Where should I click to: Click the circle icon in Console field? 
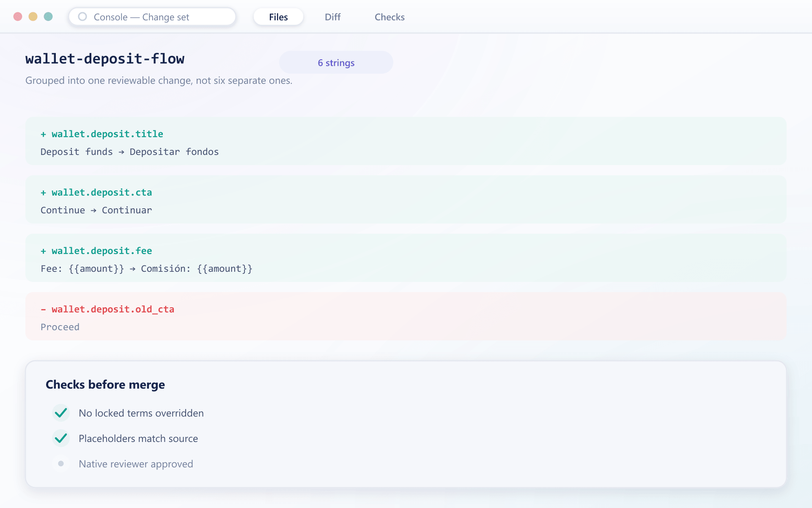[x=82, y=17]
